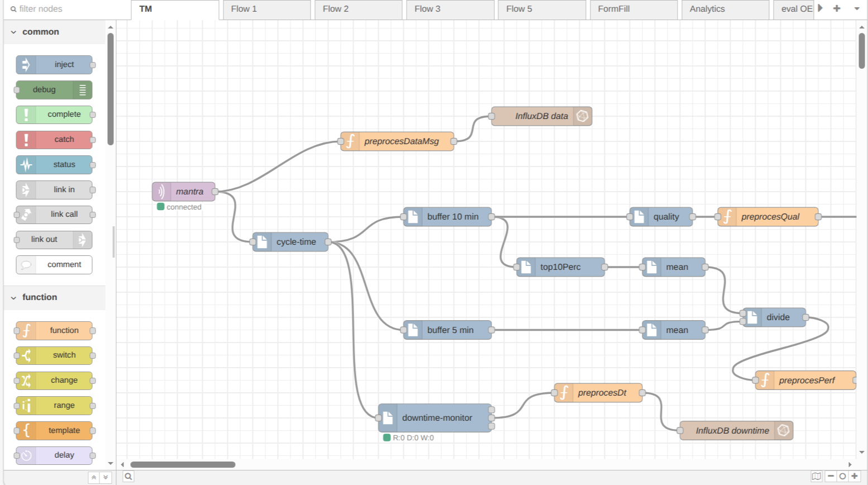Zoom in on the flow canvas

tap(855, 477)
